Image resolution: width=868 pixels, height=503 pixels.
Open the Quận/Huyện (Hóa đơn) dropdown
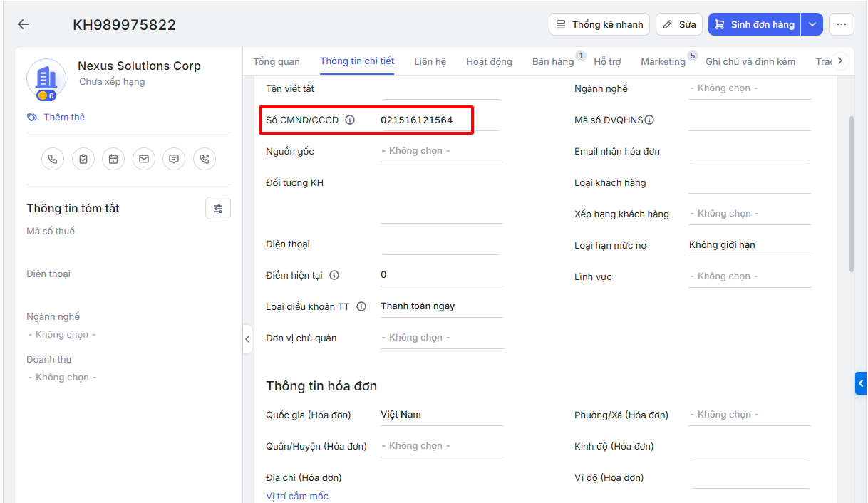point(441,446)
